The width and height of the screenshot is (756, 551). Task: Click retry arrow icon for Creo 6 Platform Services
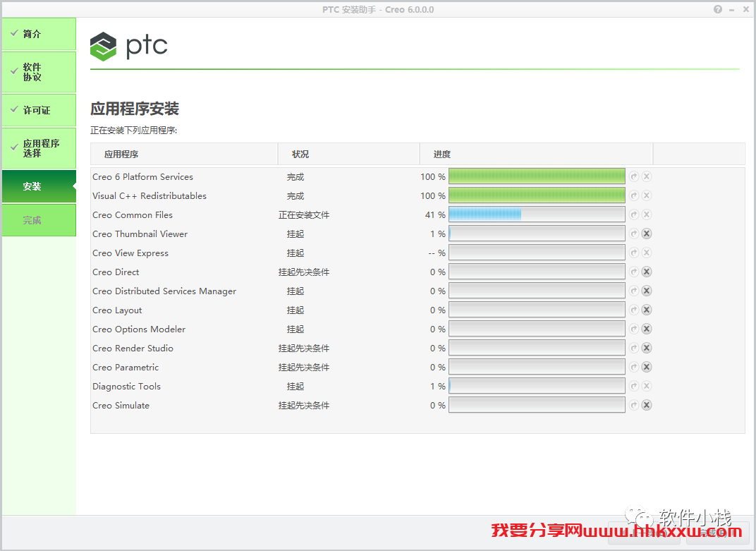coord(634,176)
